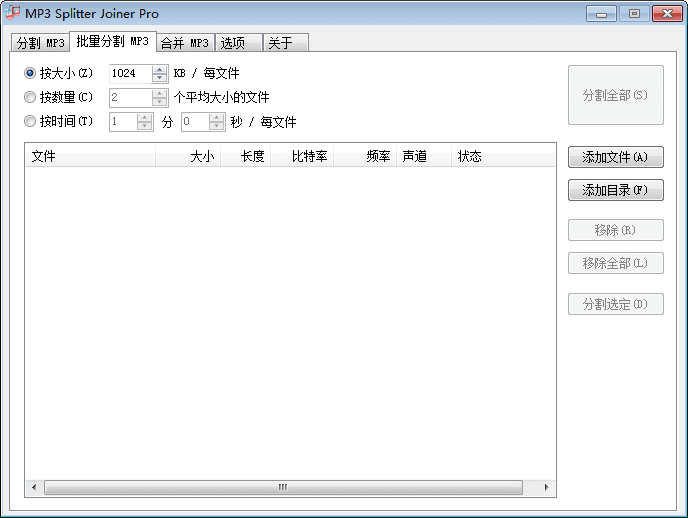Click the file count field showing 2
688x518 pixels.
(130, 97)
